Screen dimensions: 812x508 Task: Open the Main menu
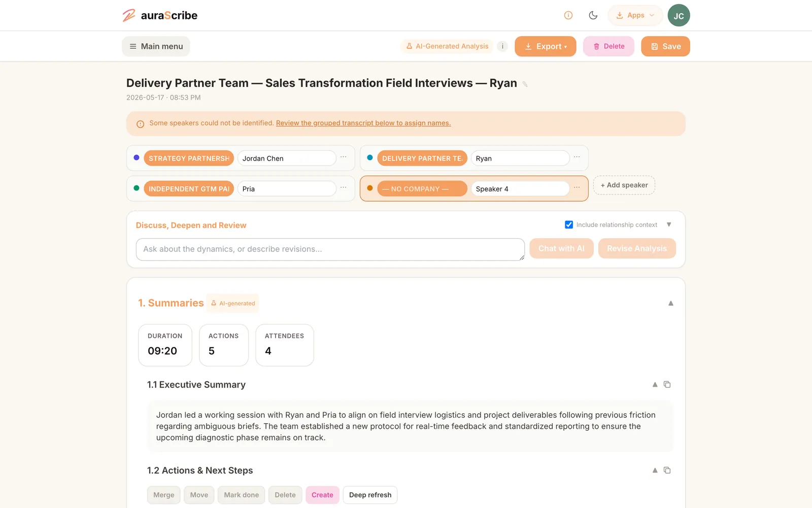pos(156,46)
